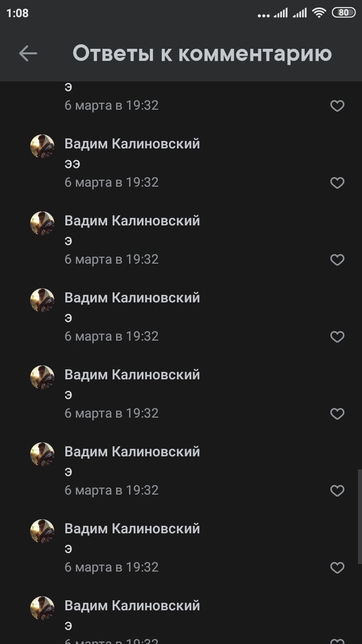362x644 pixels.
Task: Open the avatar on the comment right below "ээ"
Action: (42, 223)
